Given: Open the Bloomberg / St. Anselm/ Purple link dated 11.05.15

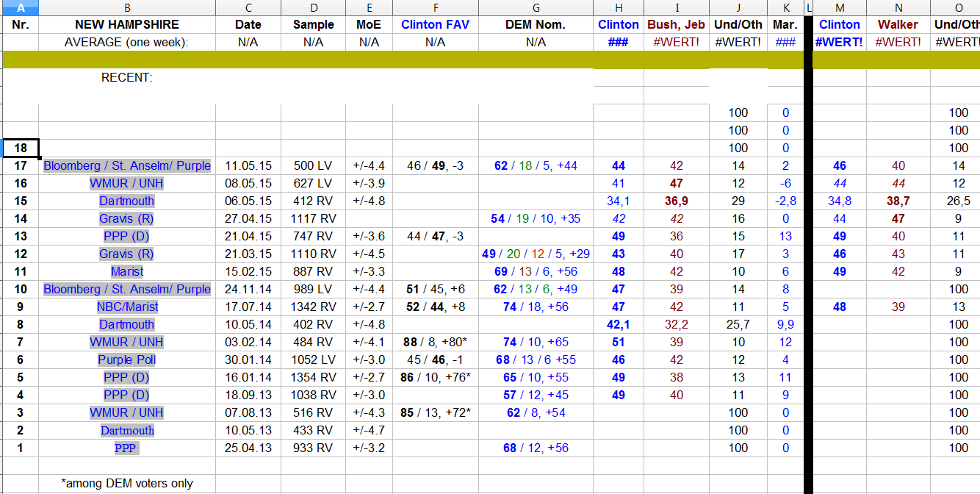Looking at the screenshot, I should tap(127, 165).
